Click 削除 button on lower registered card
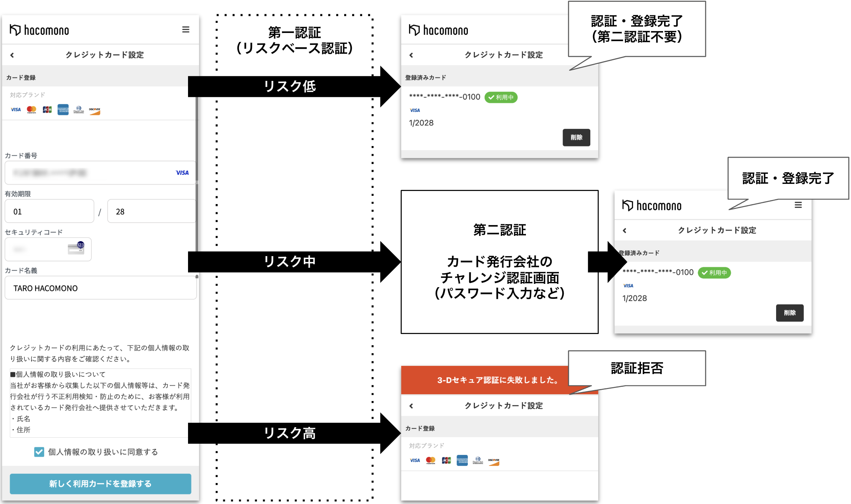Screen dimensions: 851x504 click(789, 313)
